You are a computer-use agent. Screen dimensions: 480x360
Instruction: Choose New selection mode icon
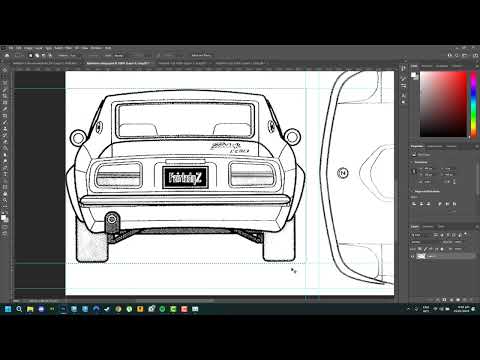tap(31, 56)
